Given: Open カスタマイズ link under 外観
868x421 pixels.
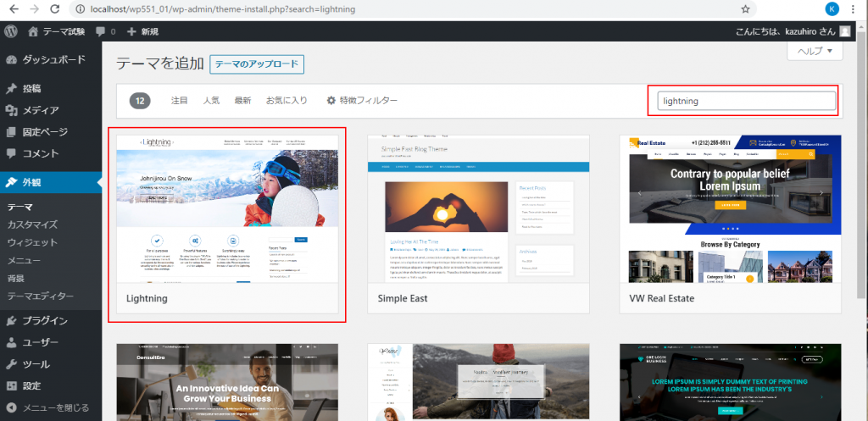Looking at the screenshot, I should 32,224.
